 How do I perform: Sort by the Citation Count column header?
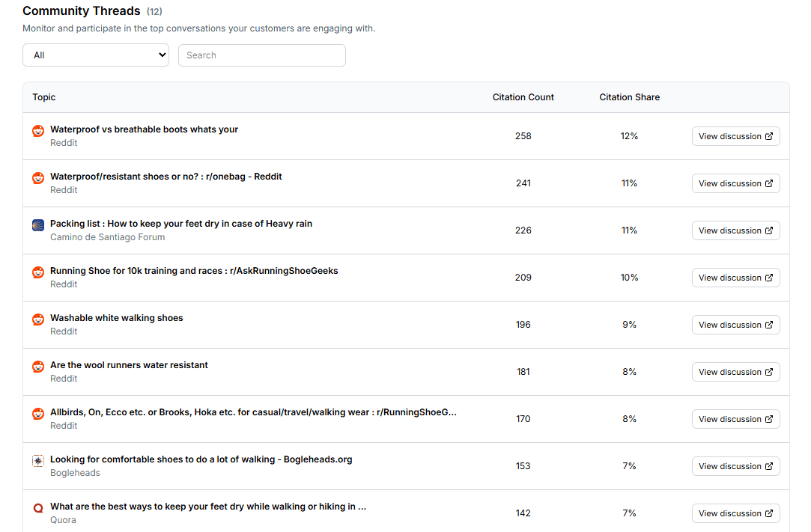(523, 97)
